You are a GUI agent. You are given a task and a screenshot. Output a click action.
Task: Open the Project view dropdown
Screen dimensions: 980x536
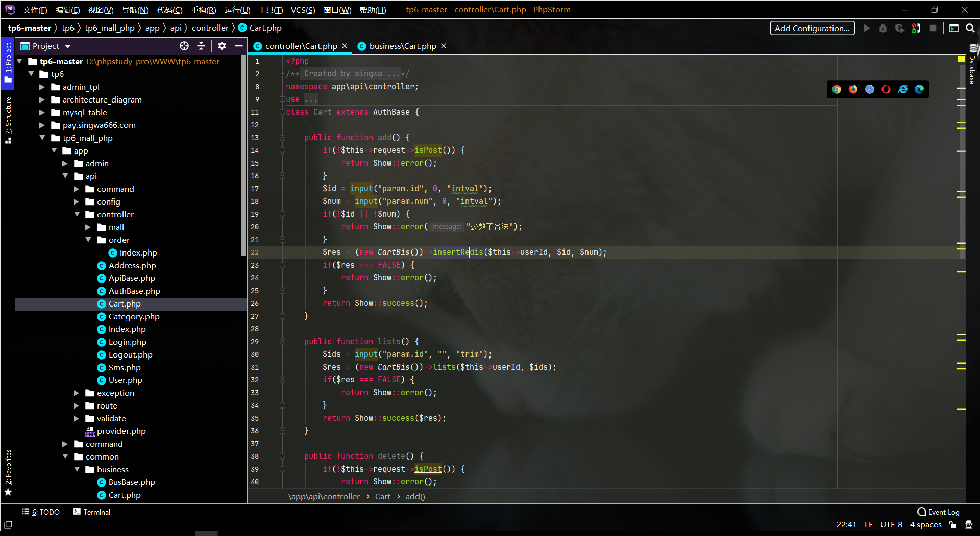(67, 46)
